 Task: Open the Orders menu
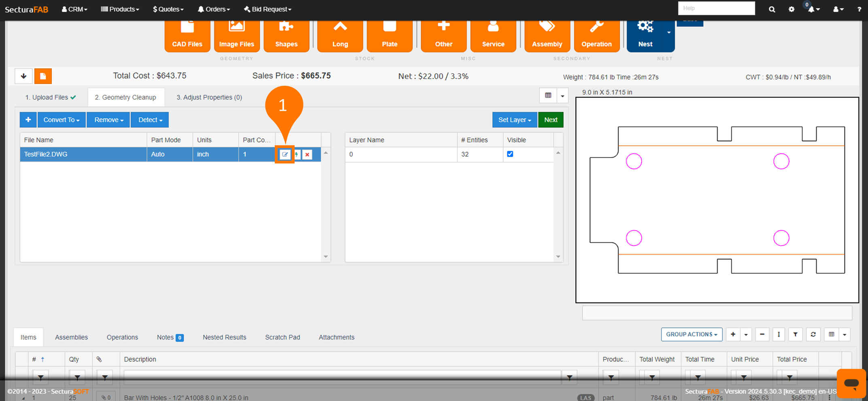214,9
